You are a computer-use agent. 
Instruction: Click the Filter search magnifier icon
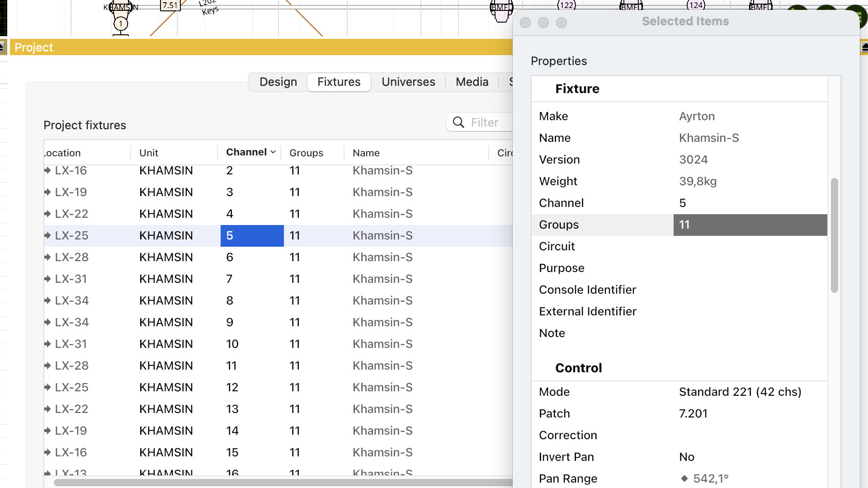point(458,122)
